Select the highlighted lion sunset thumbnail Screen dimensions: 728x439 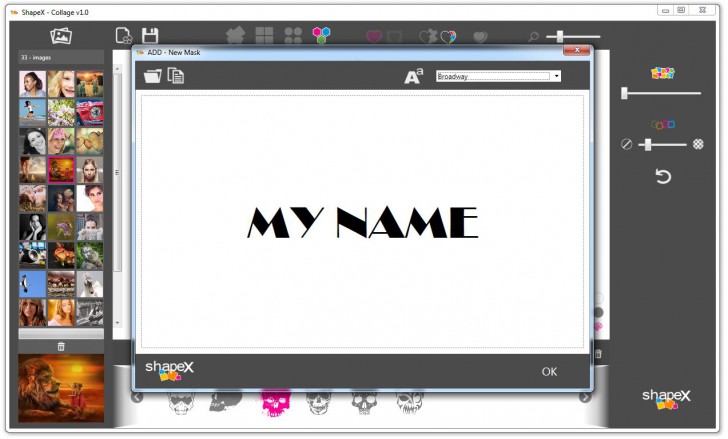[x=61, y=170]
